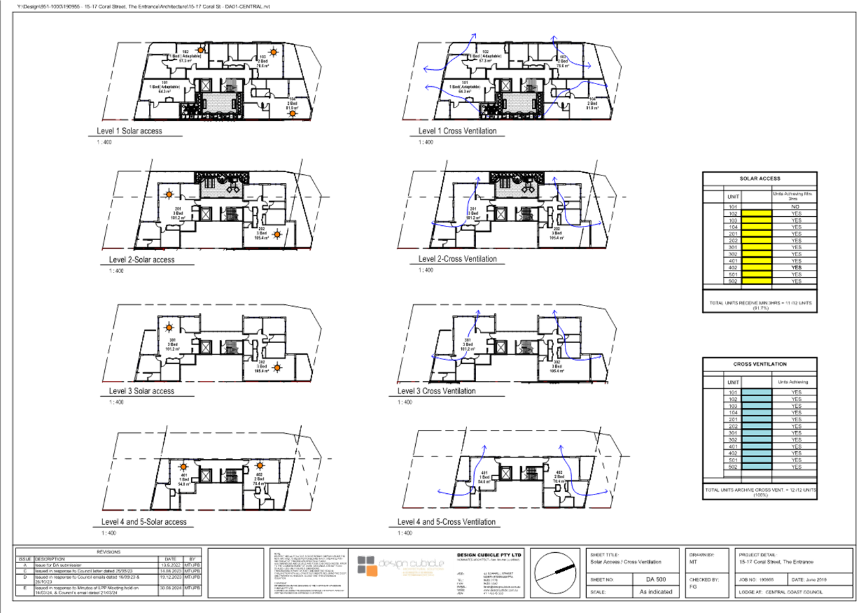Screen dimensions: 868x613
Task: Click sun symbol in unit 301, Level 3 Solar access
Action: click(169, 328)
